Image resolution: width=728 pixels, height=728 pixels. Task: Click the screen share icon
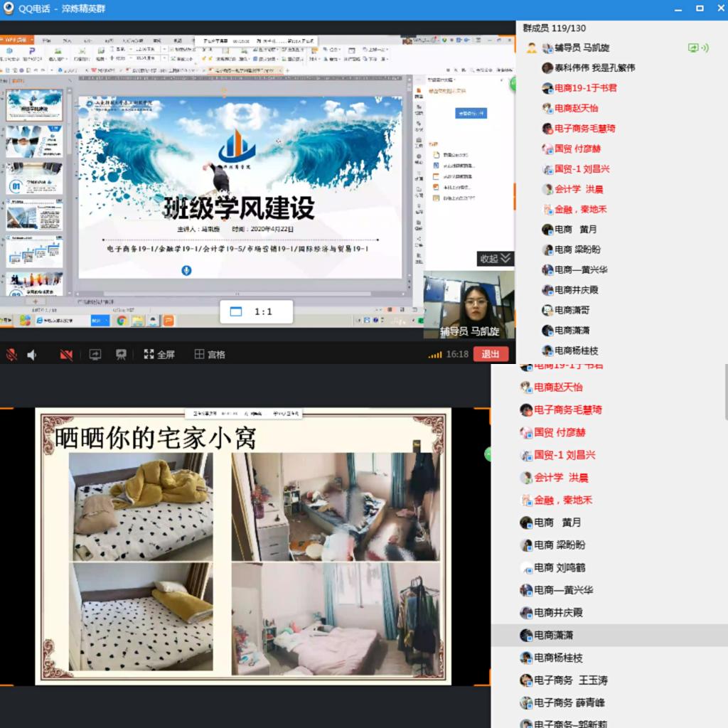coord(95,355)
